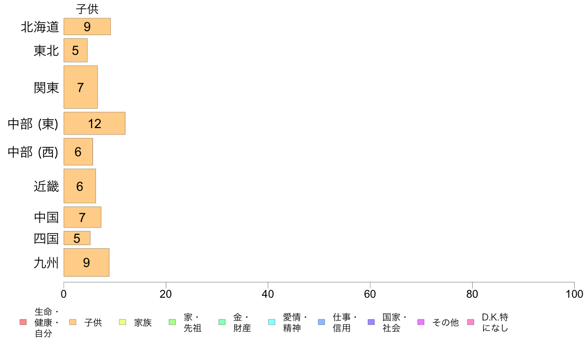Click the 40 tick on the x-axis
588x364 pixels.
tap(268, 294)
